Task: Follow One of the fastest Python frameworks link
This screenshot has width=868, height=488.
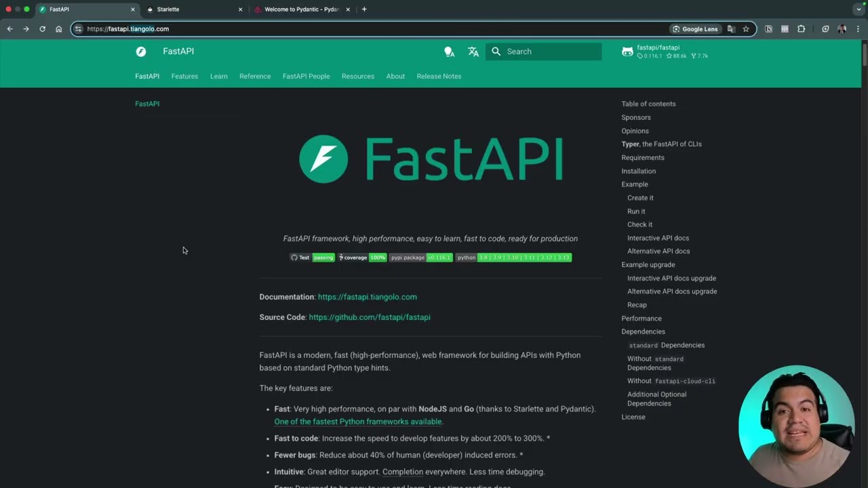Action: pyautogui.click(x=358, y=422)
